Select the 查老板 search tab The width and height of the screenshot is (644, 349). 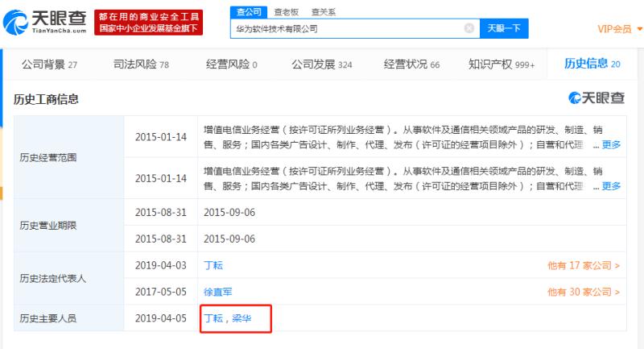[287, 12]
